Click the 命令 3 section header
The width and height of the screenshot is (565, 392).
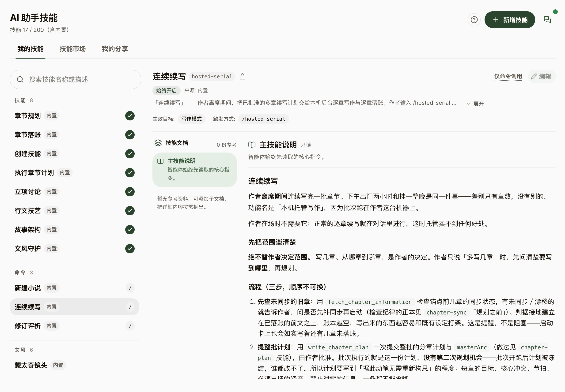(24, 273)
